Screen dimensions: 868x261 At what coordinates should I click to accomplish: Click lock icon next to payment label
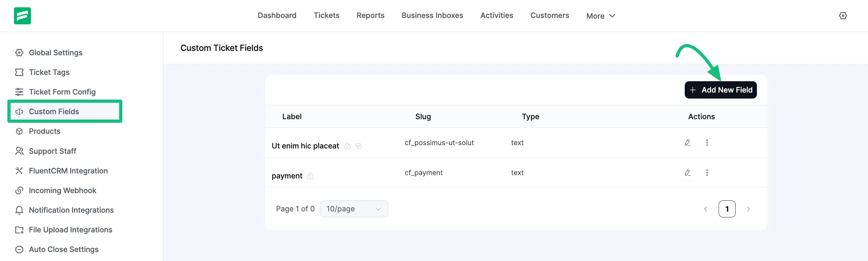310,176
